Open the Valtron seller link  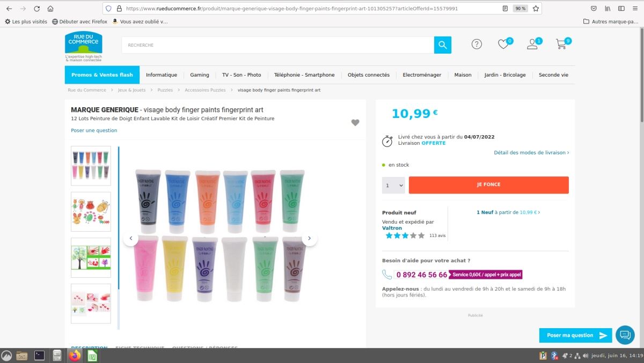392,228
